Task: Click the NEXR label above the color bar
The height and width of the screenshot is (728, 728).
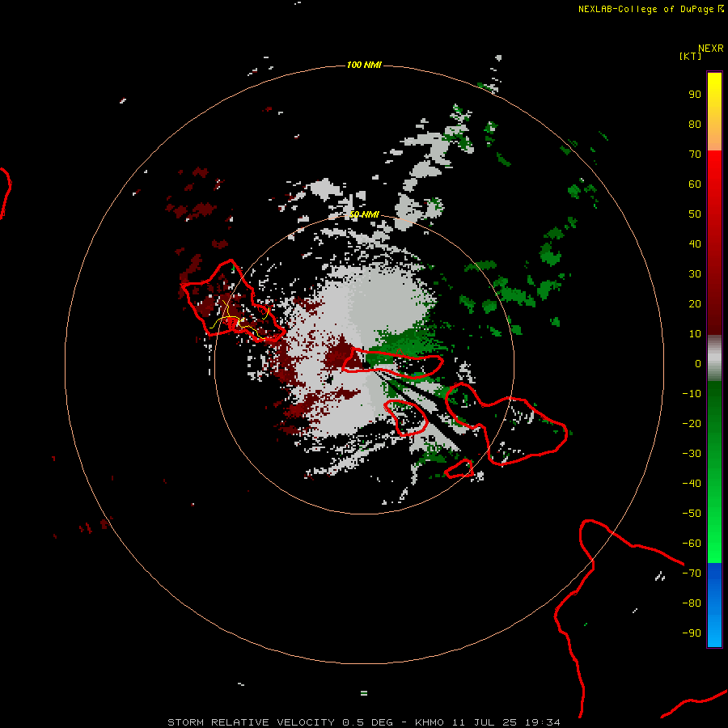Action: click(710, 49)
